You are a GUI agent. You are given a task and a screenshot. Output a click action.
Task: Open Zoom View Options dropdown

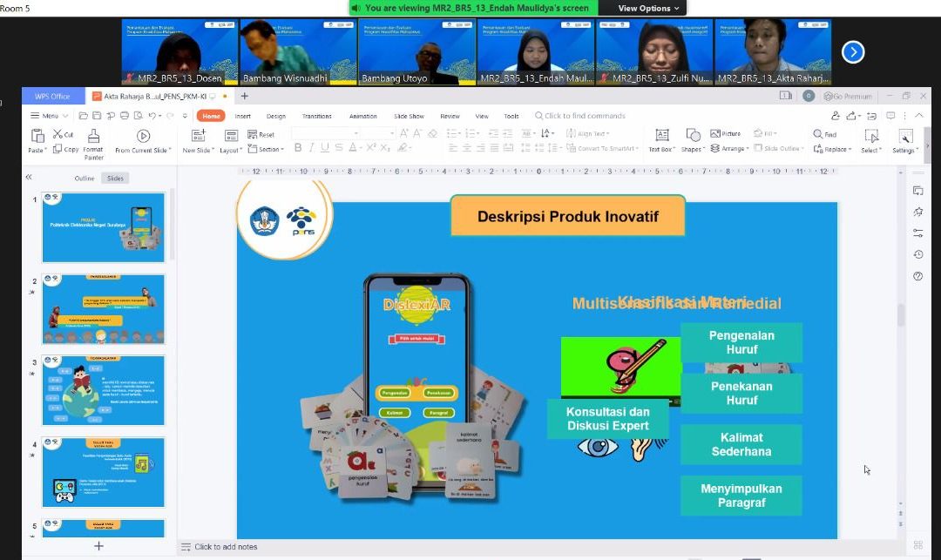(x=649, y=8)
